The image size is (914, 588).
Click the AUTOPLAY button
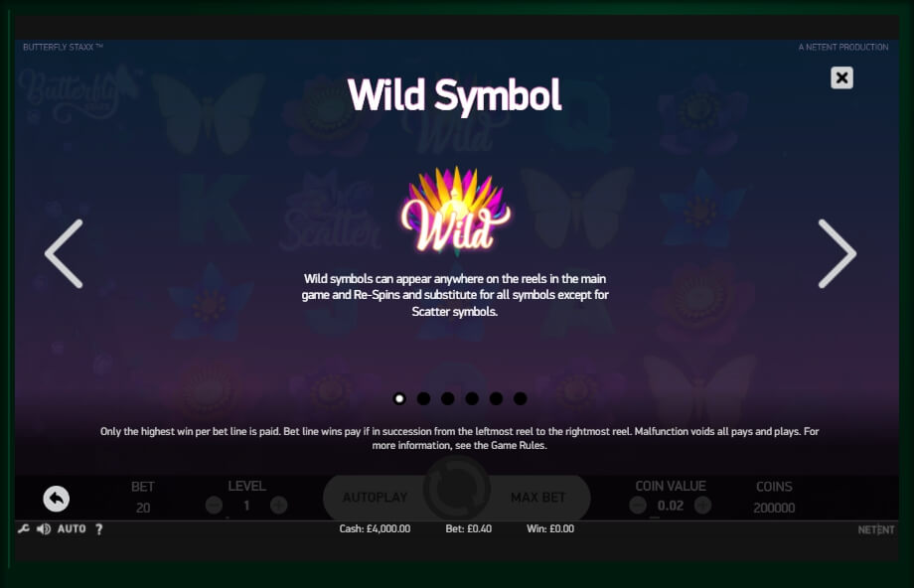tap(375, 498)
